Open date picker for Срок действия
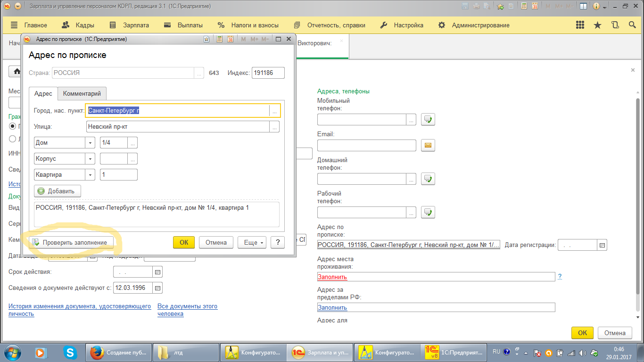644x362 pixels. point(157,272)
